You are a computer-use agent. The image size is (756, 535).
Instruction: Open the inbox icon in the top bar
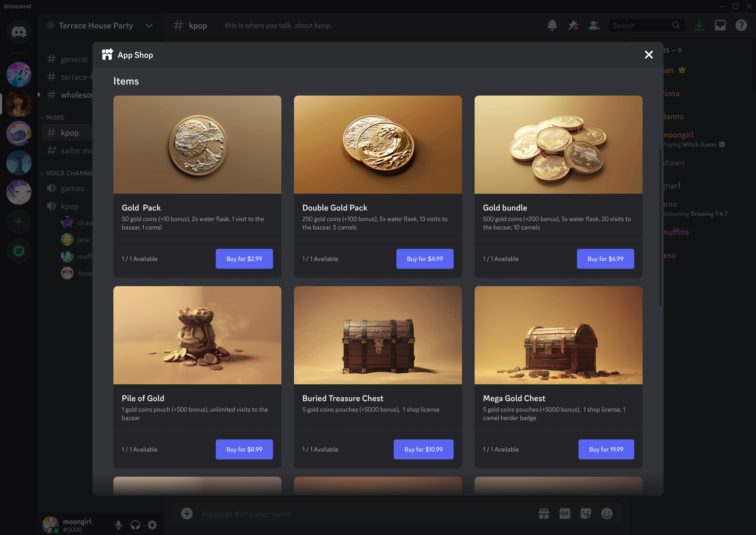point(720,25)
